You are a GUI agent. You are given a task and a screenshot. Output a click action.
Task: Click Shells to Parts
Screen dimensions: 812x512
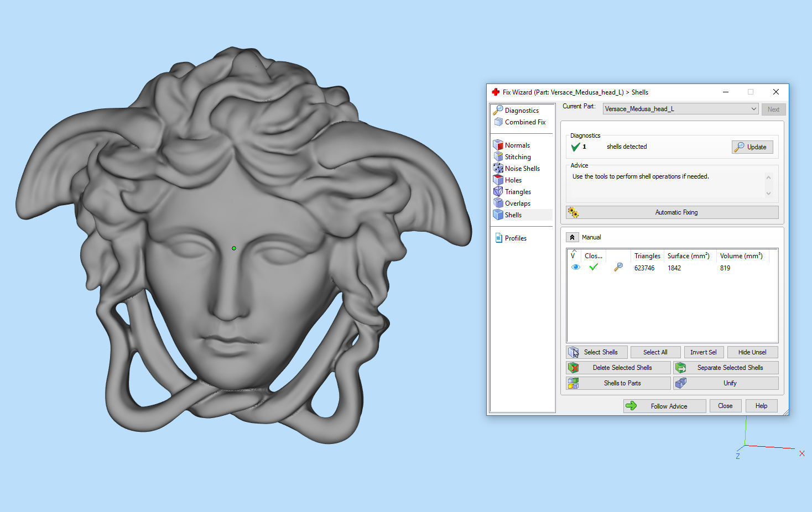[x=618, y=383]
